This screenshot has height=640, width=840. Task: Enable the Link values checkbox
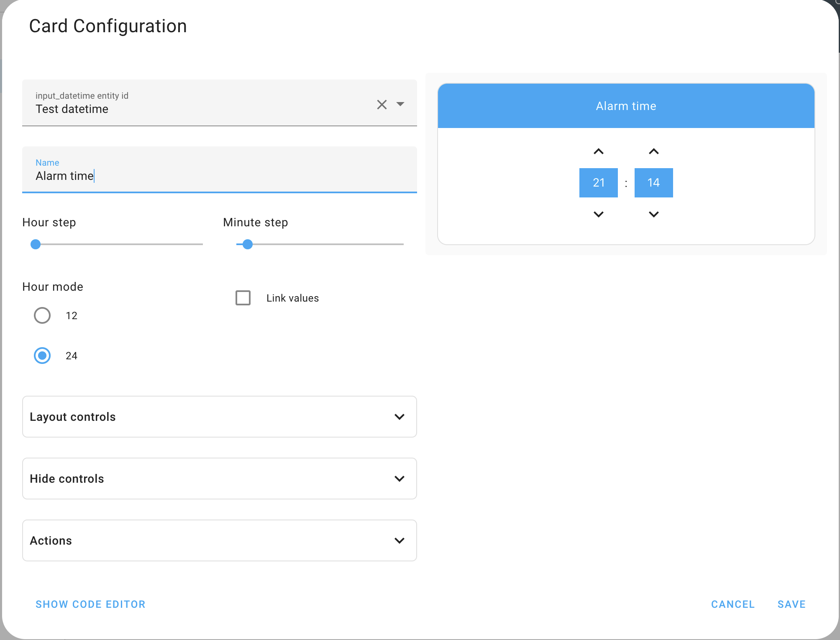[243, 298]
